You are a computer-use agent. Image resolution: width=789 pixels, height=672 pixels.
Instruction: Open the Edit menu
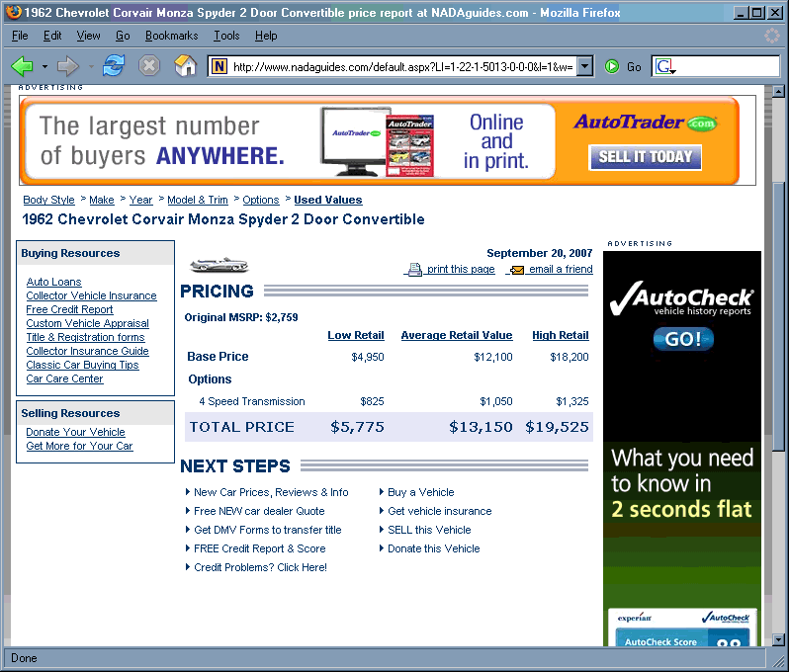[52, 36]
